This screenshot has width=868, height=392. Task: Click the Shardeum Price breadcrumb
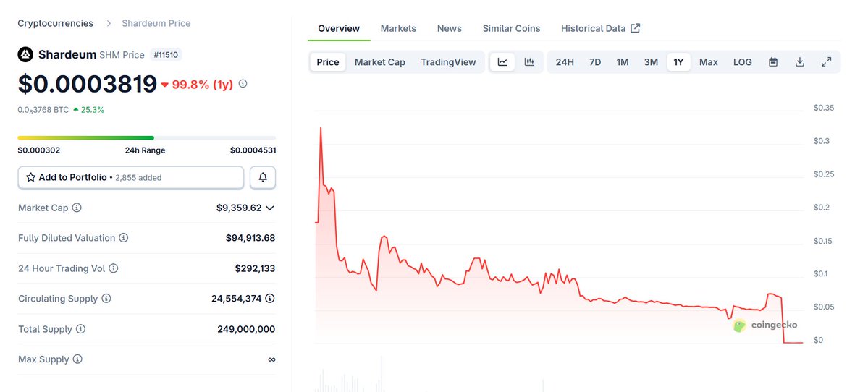(x=156, y=23)
